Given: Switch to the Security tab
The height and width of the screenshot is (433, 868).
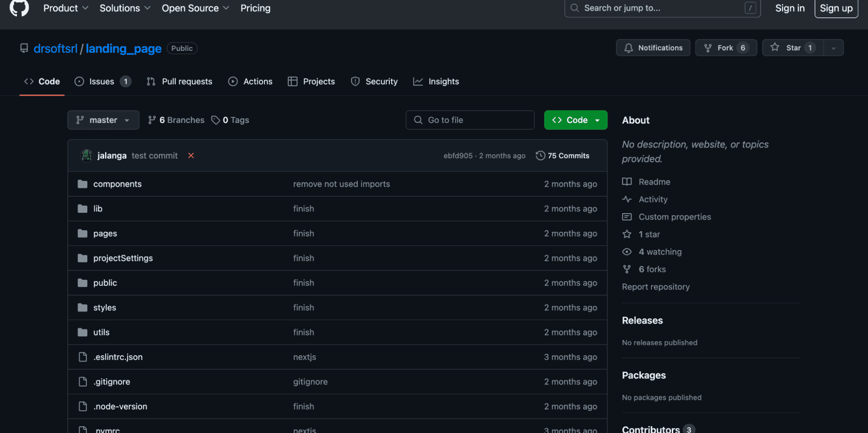Looking at the screenshot, I should coord(374,81).
